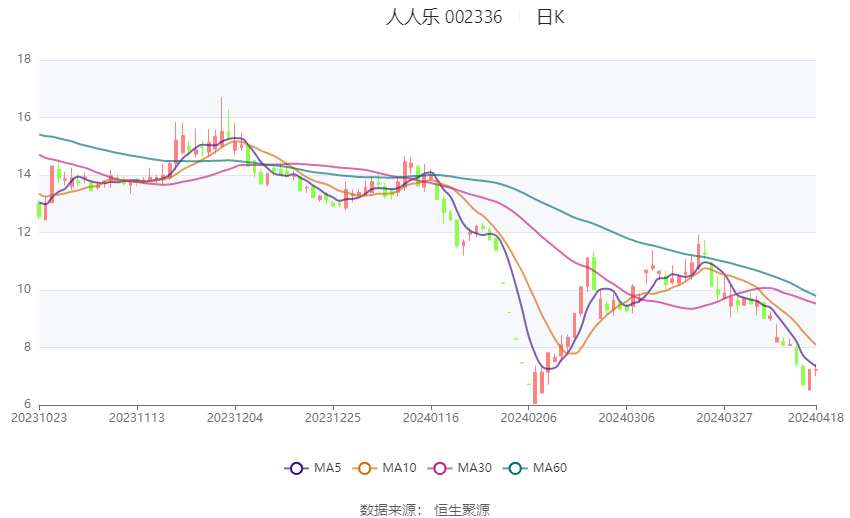Click the 8 y-axis price label
Image resolution: width=850 pixels, height=518 pixels.
point(28,347)
